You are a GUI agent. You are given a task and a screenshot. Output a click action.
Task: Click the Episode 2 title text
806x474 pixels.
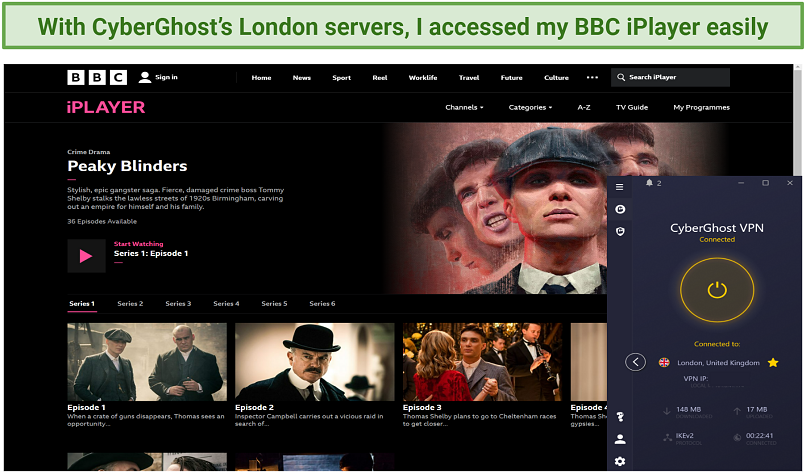pyautogui.click(x=254, y=408)
